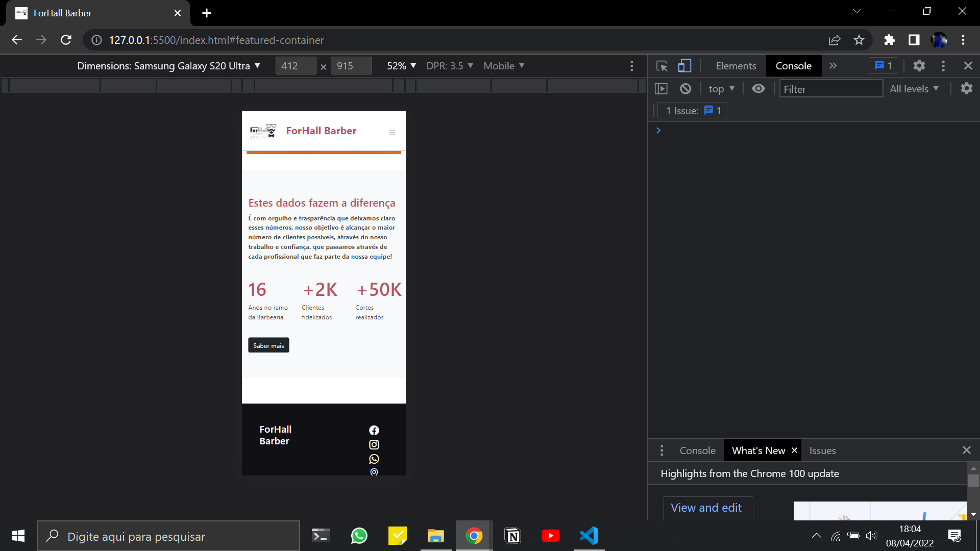Viewport: 980px width, 551px height.
Task: Open the 'top' frame context dropdown
Action: click(x=721, y=88)
